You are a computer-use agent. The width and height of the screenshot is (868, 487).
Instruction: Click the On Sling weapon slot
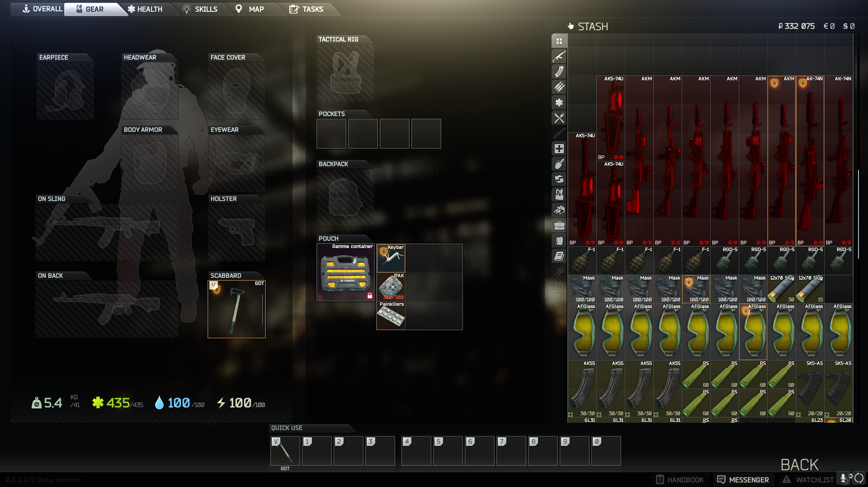pos(107,232)
